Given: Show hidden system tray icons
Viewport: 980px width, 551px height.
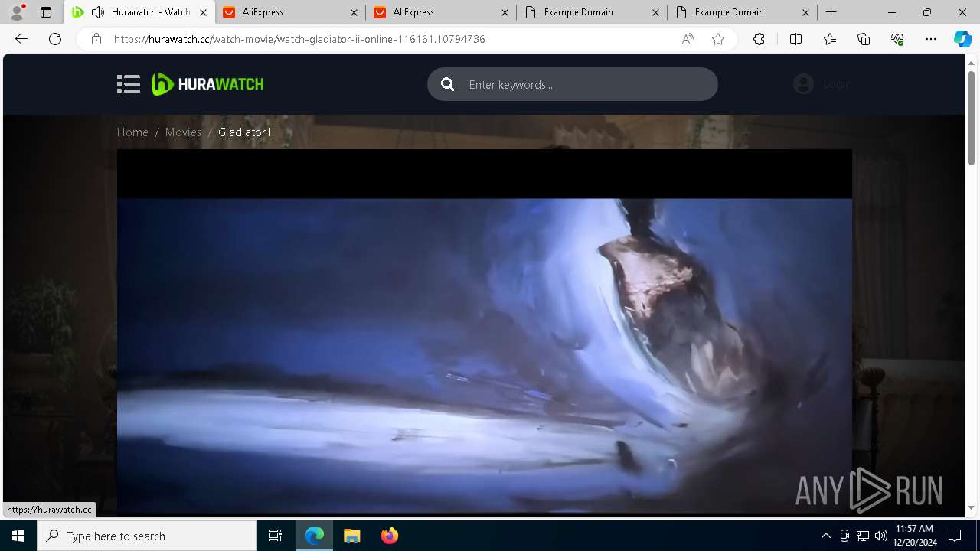Looking at the screenshot, I should pyautogui.click(x=825, y=536).
